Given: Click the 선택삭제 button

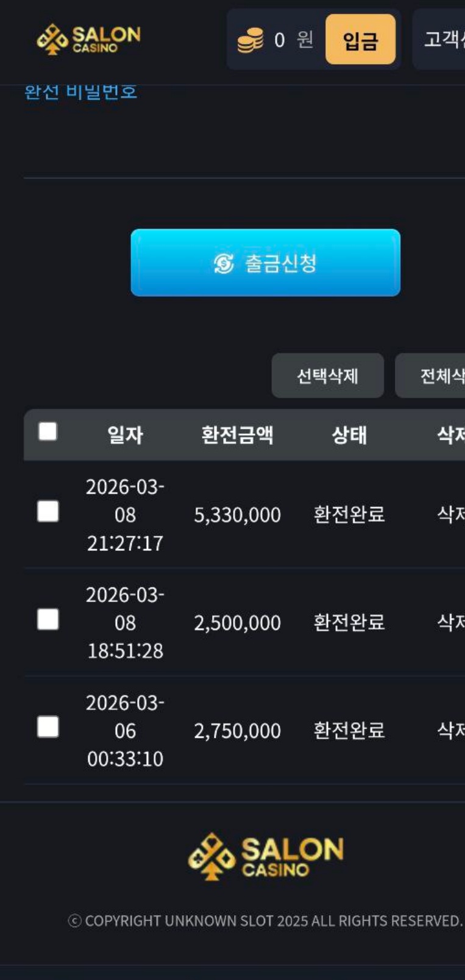Looking at the screenshot, I should click(x=327, y=376).
